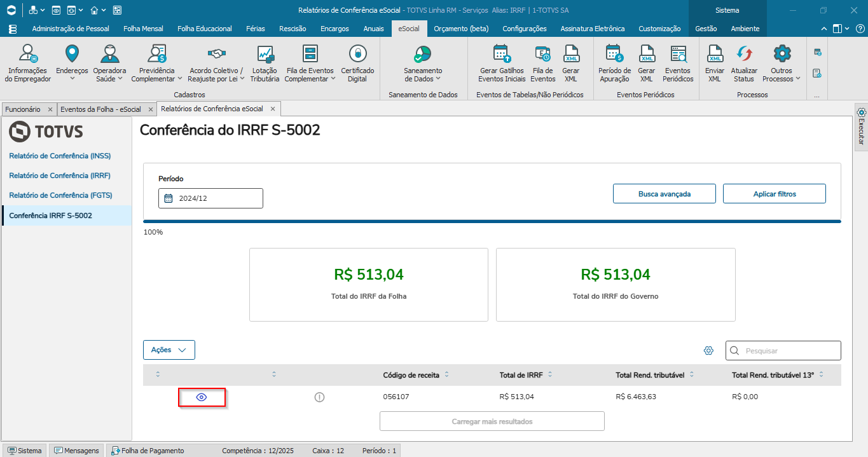The height and width of the screenshot is (457, 868).
Task: Open Fila de Eventos Complementar
Action: (310, 64)
